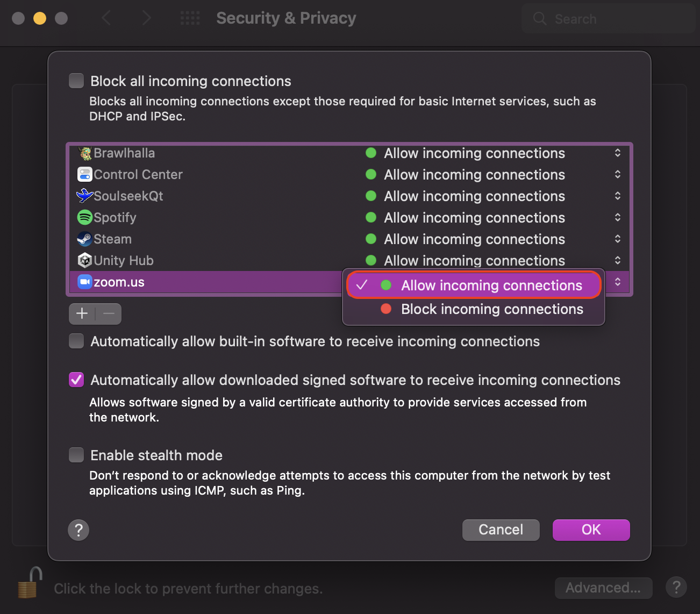Enable stealth mode checkbox
700x614 pixels.
[76, 455]
